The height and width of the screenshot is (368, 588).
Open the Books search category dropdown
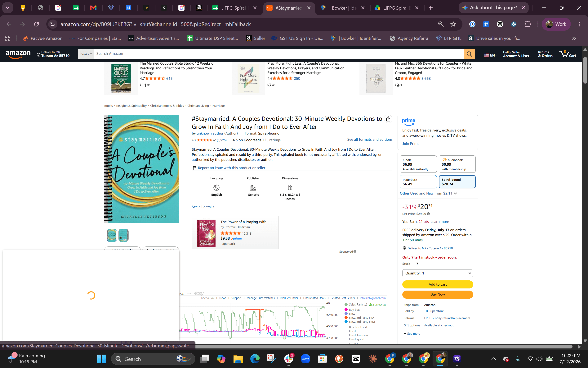coord(86,54)
